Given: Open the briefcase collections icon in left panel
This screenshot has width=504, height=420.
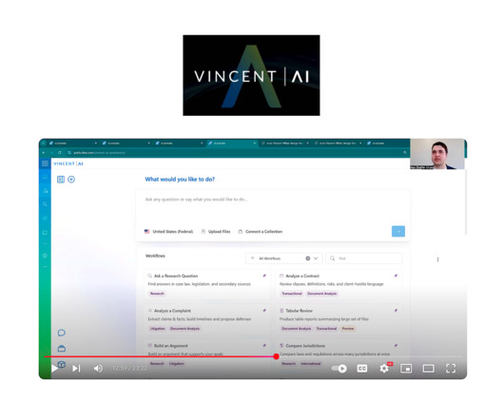Looking at the screenshot, I should point(62,349).
